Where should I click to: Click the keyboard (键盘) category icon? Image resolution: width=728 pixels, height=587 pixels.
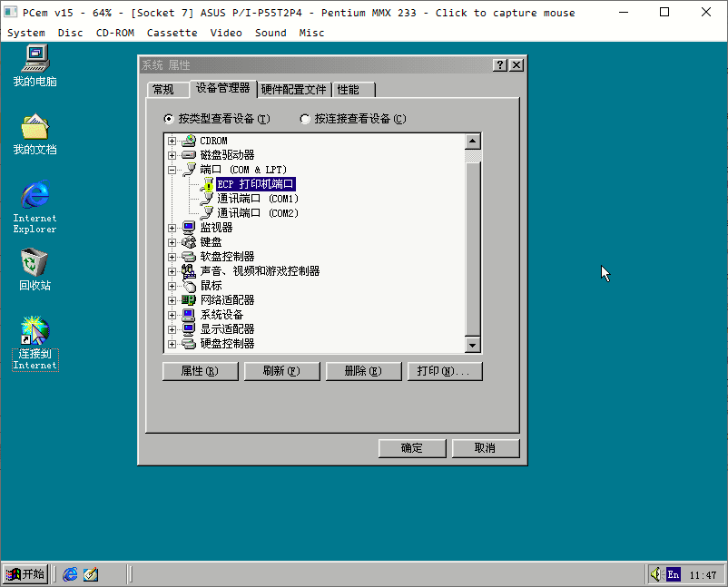point(189,242)
